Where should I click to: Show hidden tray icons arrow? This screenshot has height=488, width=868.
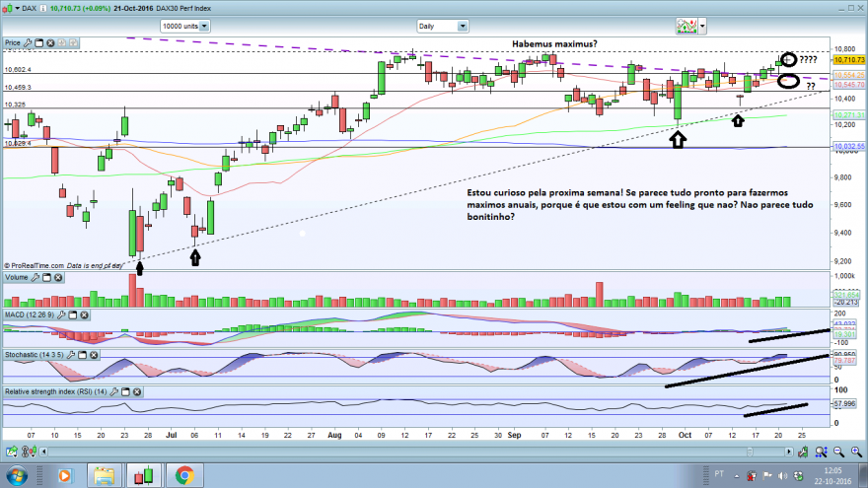click(736, 476)
